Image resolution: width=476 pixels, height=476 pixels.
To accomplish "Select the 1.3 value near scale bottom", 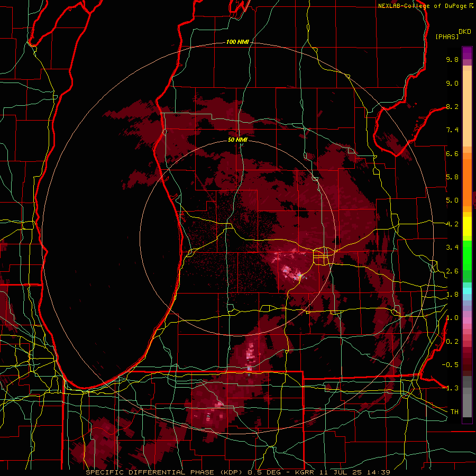I will (x=452, y=388).
